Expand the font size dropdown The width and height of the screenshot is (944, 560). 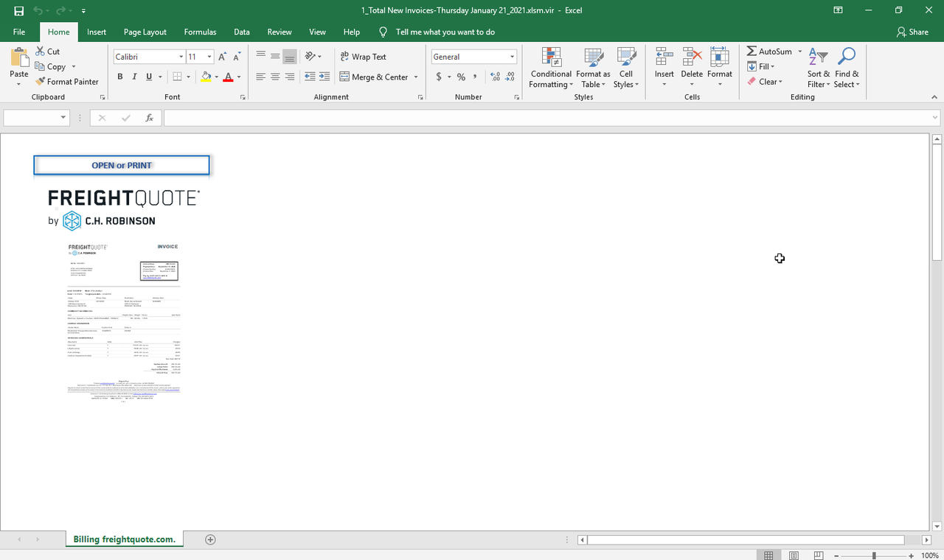click(209, 57)
